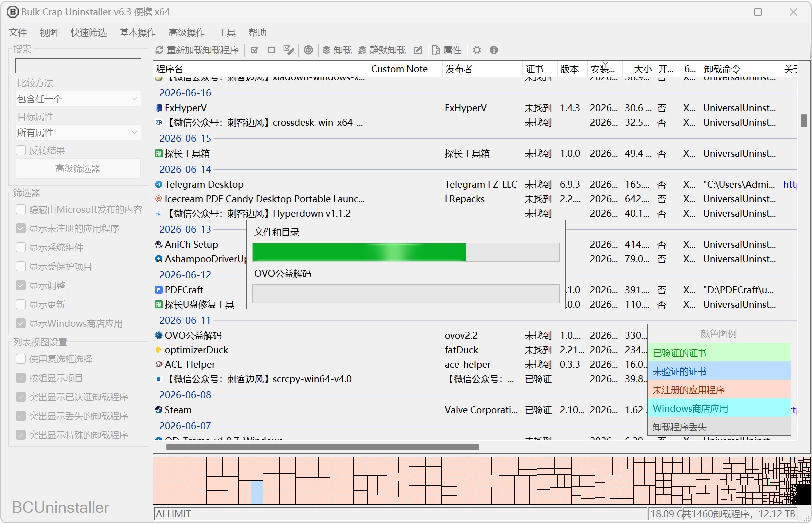
Task: Click the modify/edit pencil toolbar icon
Action: point(418,50)
